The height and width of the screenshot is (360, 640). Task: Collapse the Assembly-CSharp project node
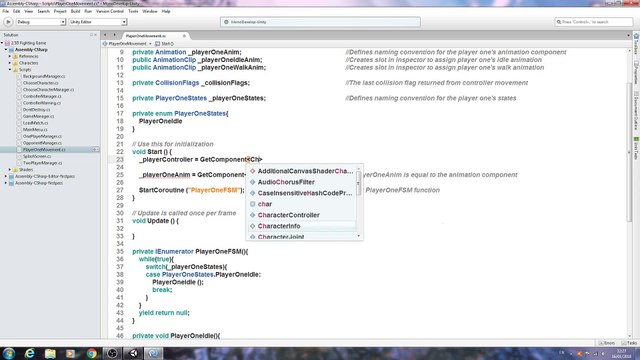click(x=6, y=50)
